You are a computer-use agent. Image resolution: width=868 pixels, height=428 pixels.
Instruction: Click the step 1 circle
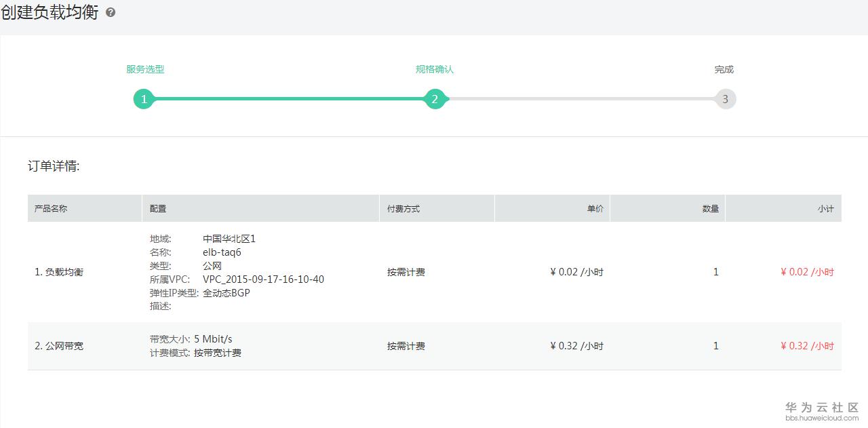pos(144,99)
